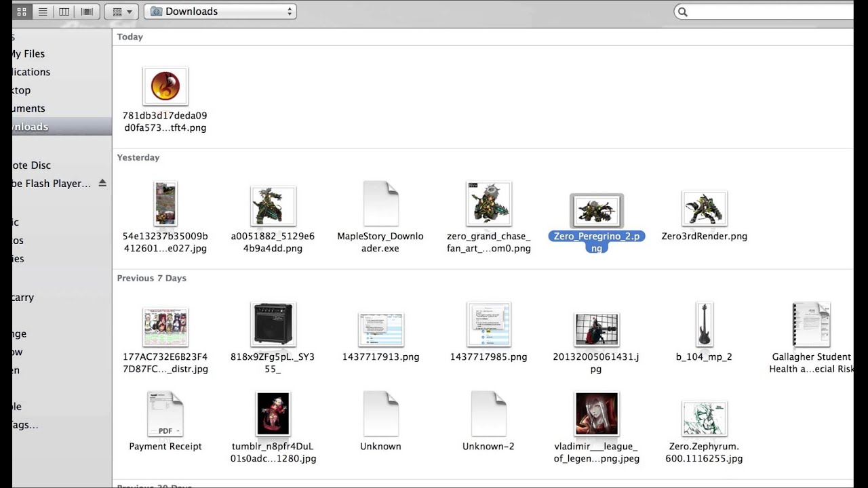Click the Unknown-2 filename label

488,446
